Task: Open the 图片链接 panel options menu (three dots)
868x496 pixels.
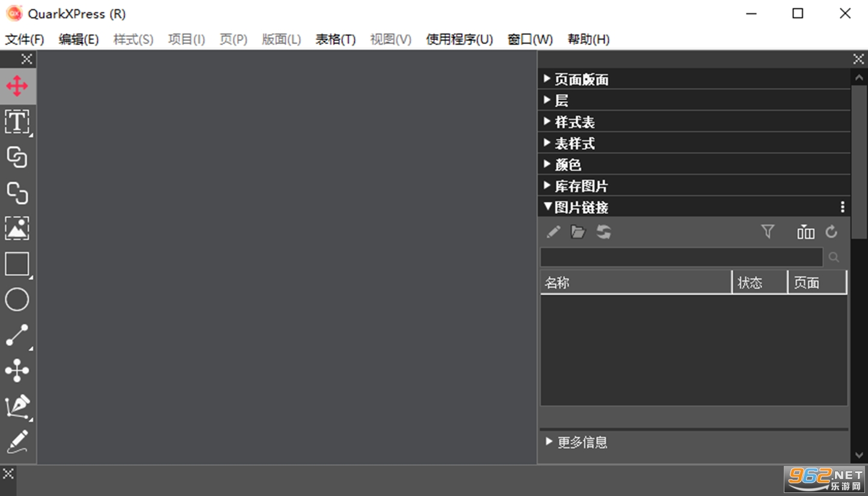Action: tap(843, 207)
